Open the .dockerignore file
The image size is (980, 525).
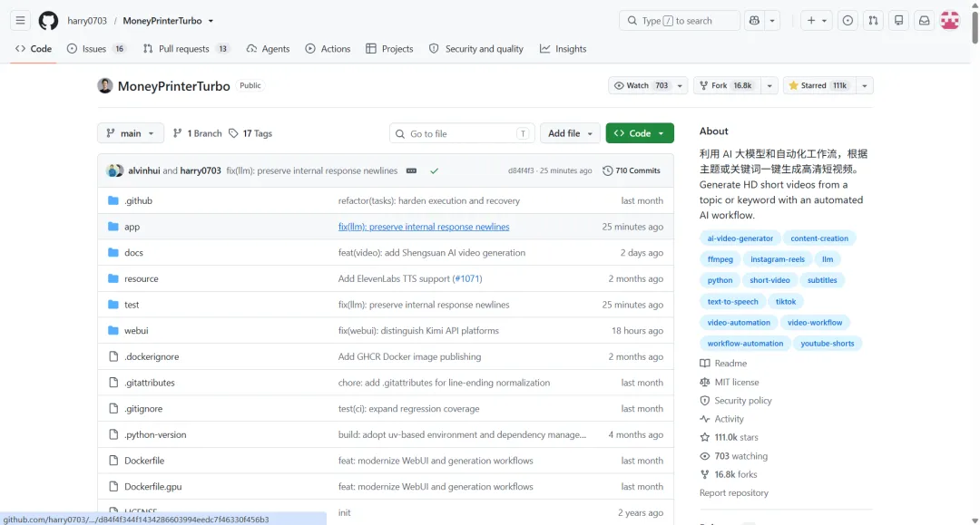[x=152, y=356]
